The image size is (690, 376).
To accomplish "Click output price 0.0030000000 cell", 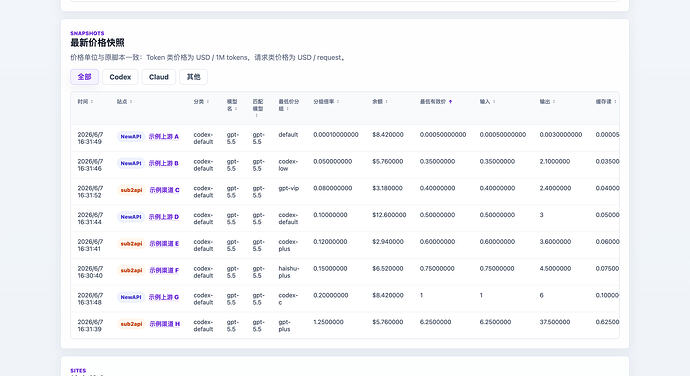I will (x=561, y=135).
